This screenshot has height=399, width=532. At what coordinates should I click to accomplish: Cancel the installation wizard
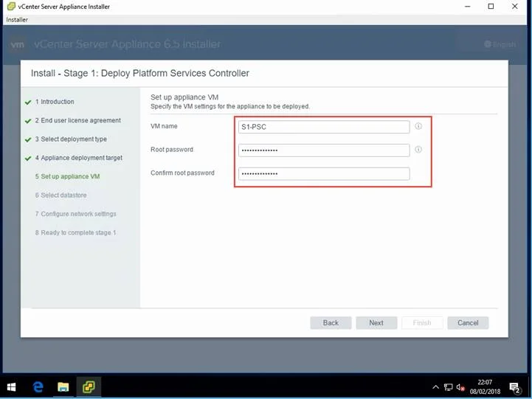[468, 323]
